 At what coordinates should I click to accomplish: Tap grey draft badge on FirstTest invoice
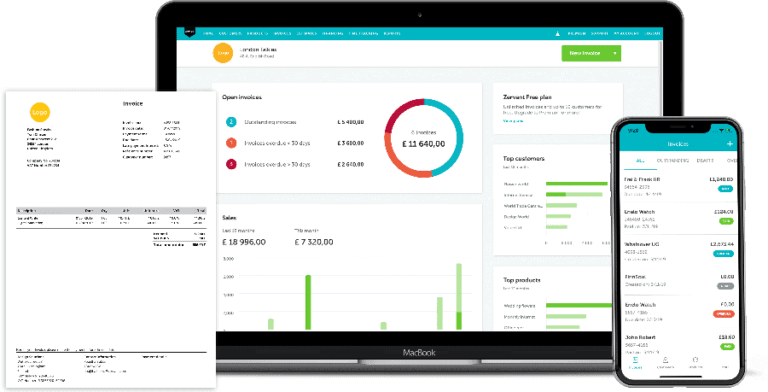pyautogui.click(x=725, y=286)
